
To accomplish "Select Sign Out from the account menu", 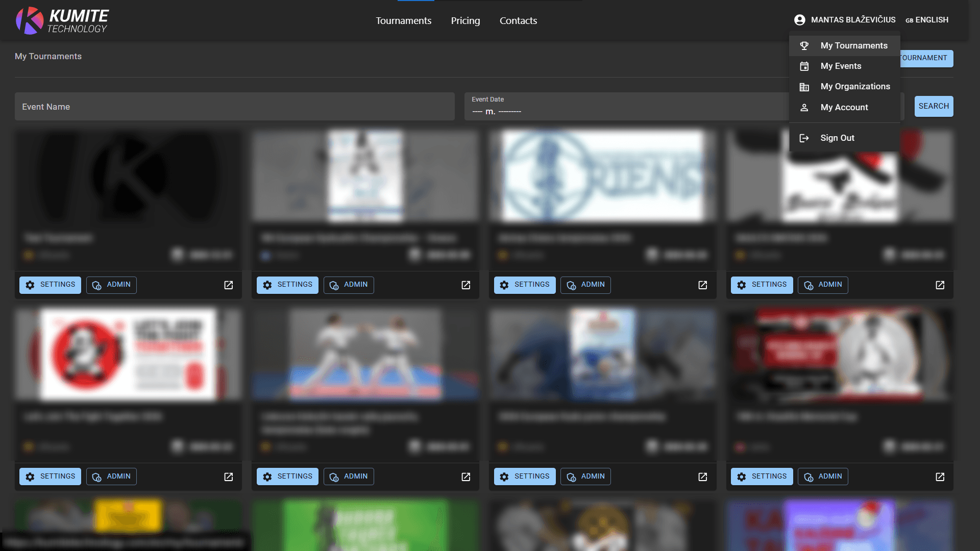I will point(837,138).
